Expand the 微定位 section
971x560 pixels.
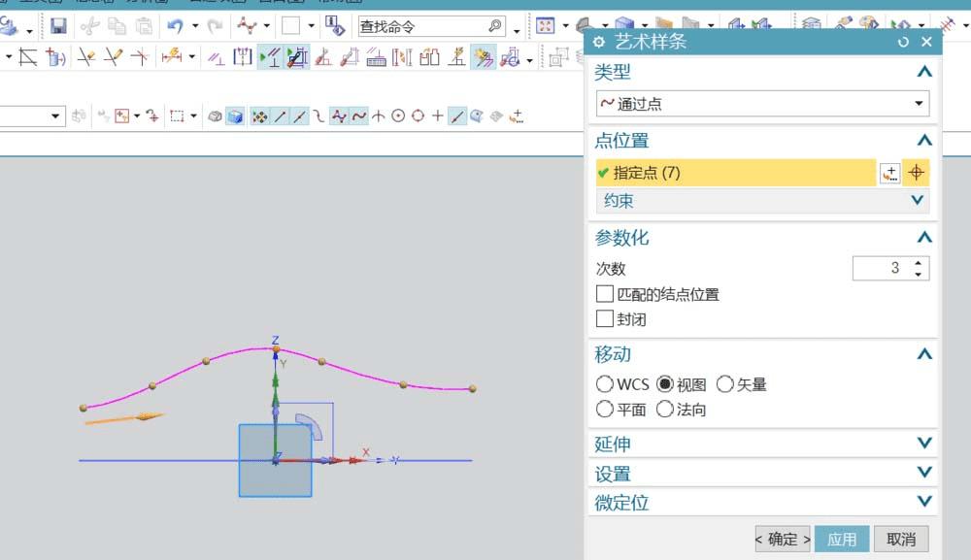(x=924, y=501)
